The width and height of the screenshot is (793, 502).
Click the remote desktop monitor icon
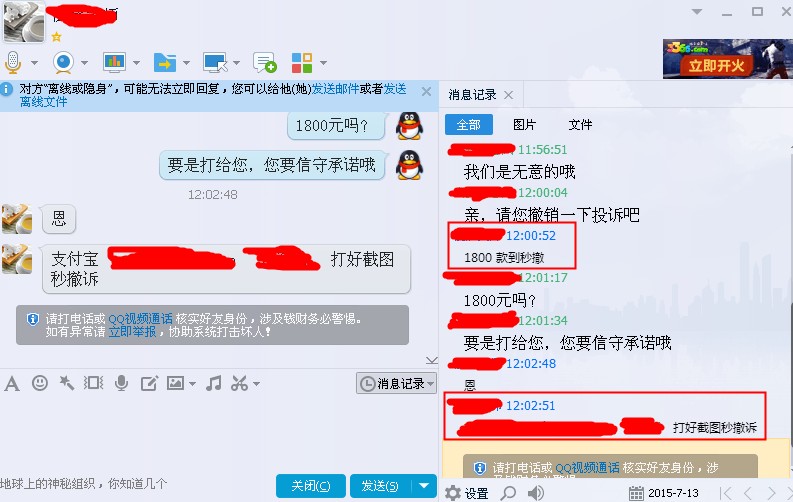click(215, 63)
